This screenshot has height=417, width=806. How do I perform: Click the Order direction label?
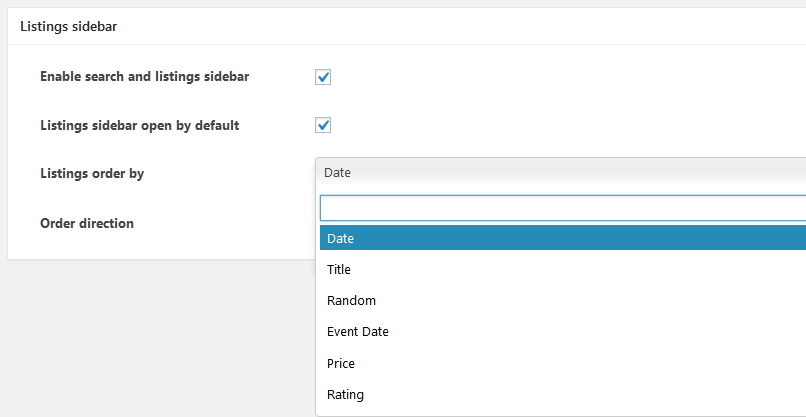87,224
